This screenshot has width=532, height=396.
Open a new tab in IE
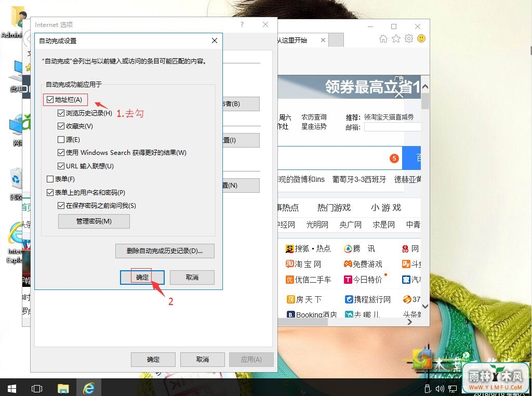(x=336, y=40)
